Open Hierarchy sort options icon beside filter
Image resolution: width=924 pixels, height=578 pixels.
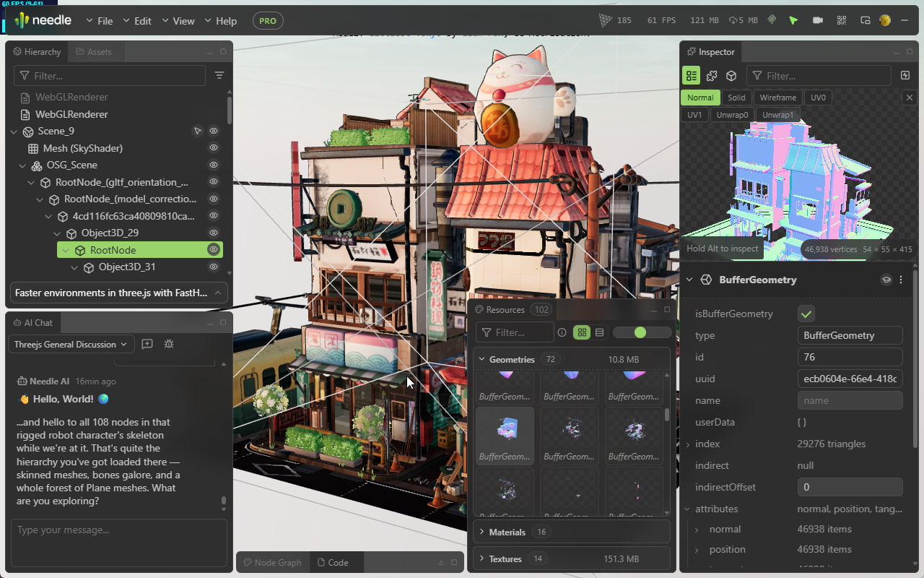[x=219, y=75]
